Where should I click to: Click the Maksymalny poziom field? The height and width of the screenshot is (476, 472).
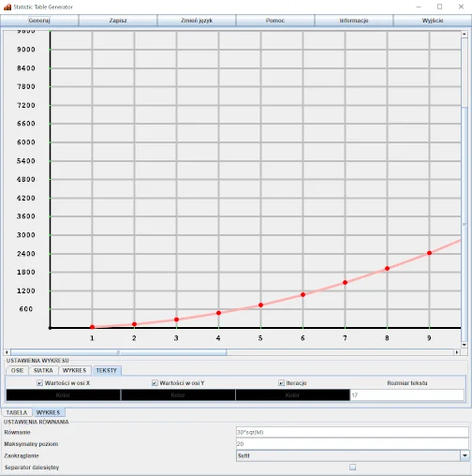coord(352,444)
